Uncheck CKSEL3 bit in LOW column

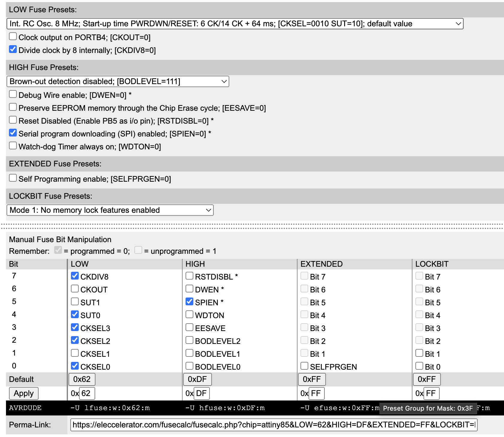pyautogui.click(x=75, y=327)
